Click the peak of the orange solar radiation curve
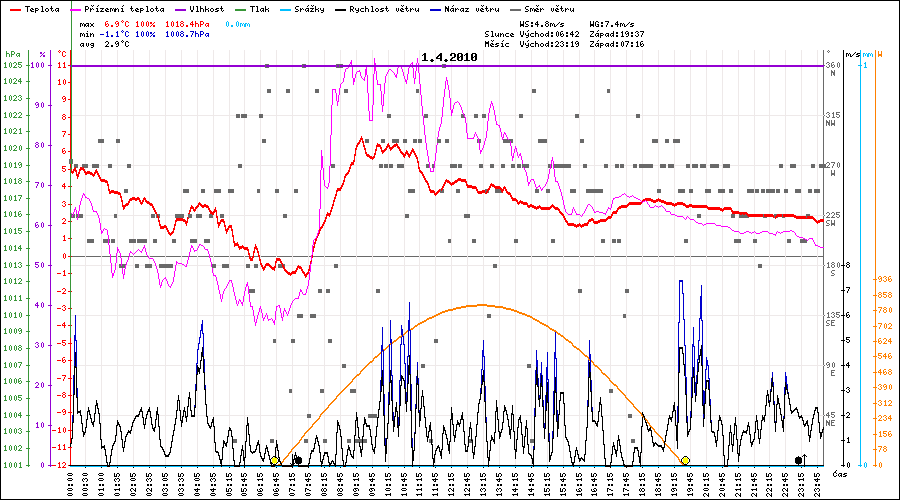 (480, 304)
